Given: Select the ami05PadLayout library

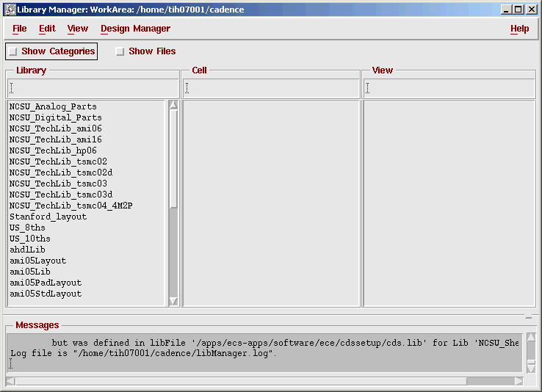Looking at the screenshot, I should coord(46,283).
